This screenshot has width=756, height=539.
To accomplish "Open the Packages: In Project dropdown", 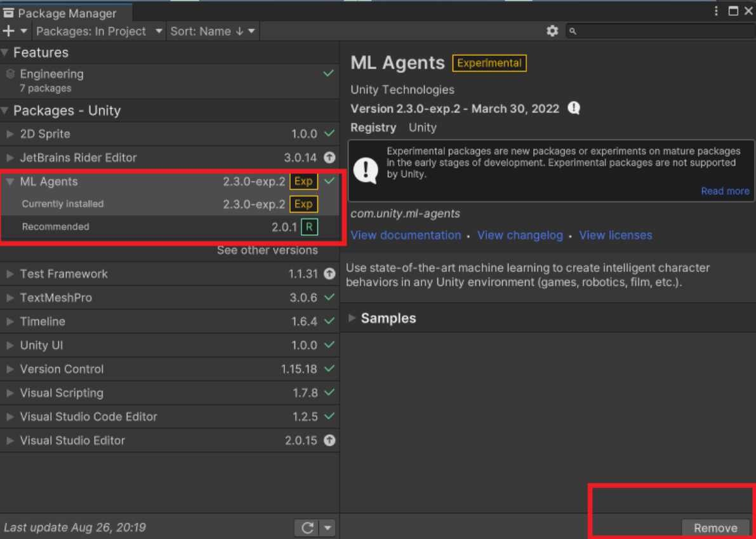I will 99,31.
